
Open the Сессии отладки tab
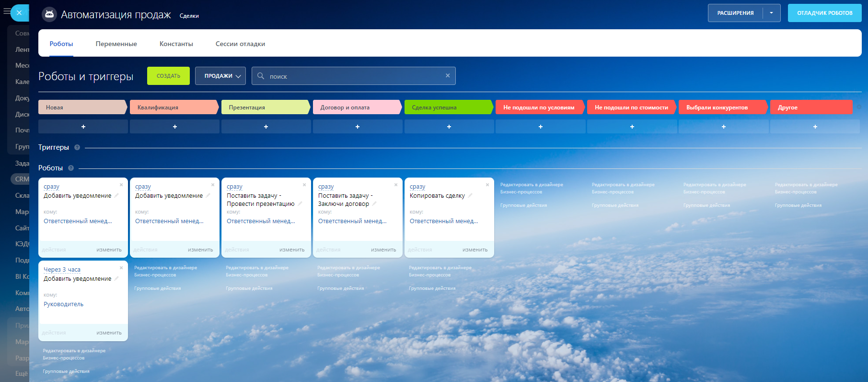(x=240, y=44)
